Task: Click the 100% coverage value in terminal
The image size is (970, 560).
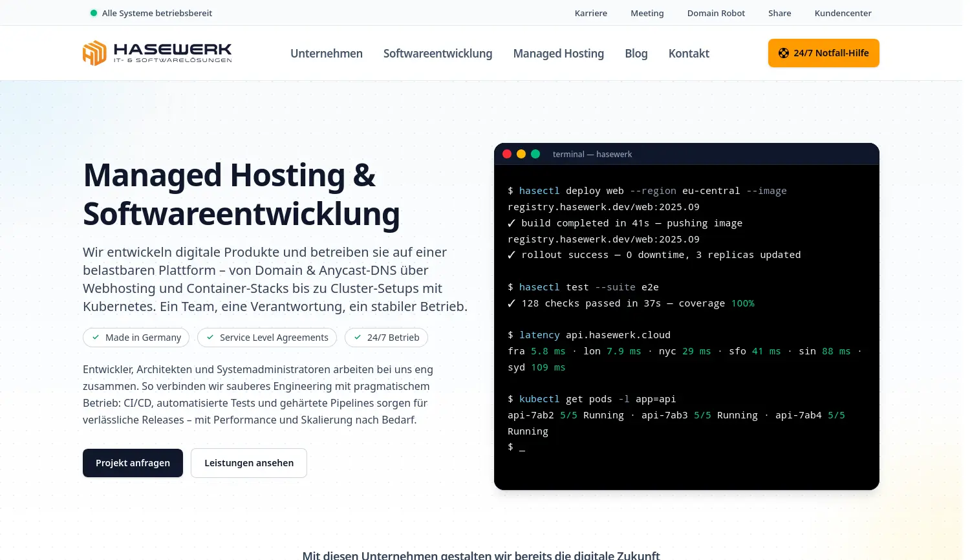Action: [742, 303]
